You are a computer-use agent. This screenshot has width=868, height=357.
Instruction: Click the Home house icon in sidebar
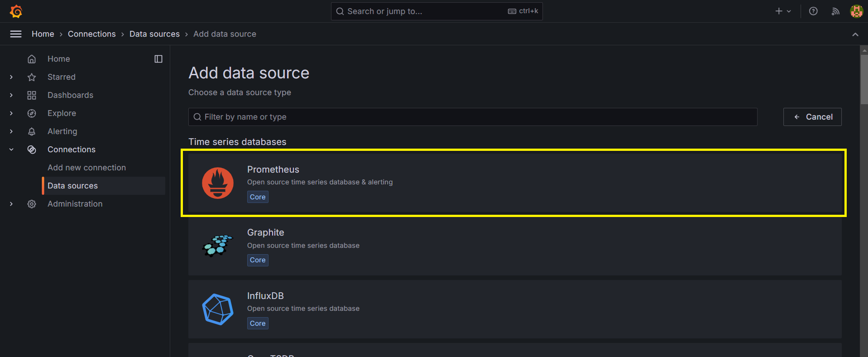(x=32, y=59)
